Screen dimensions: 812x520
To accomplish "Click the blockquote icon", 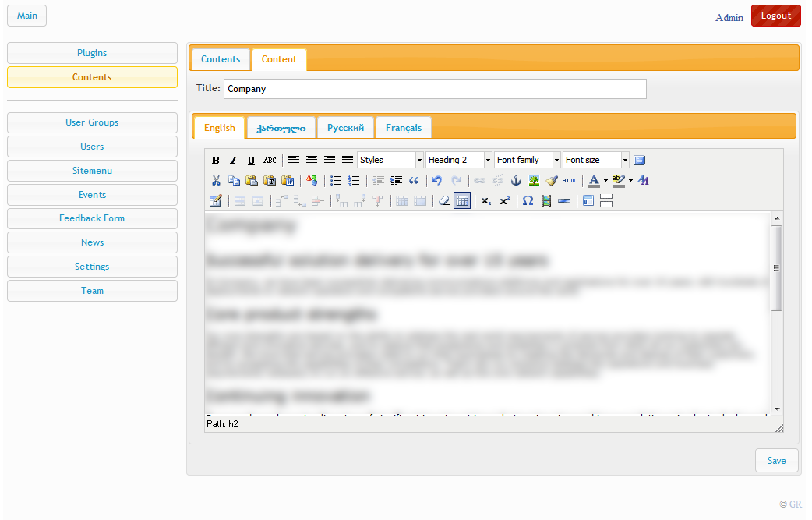I will 414,181.
